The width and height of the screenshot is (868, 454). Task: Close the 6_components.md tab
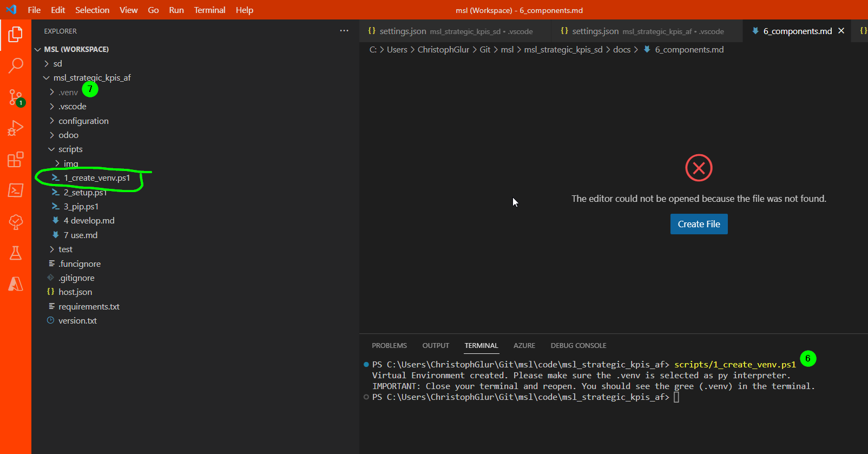pos(841,31)
